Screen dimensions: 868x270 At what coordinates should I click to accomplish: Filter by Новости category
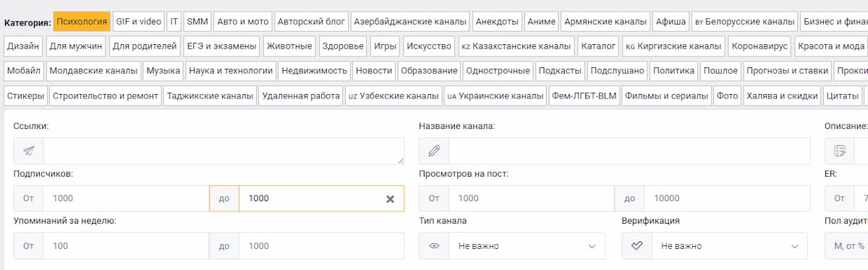coord(375,71)
